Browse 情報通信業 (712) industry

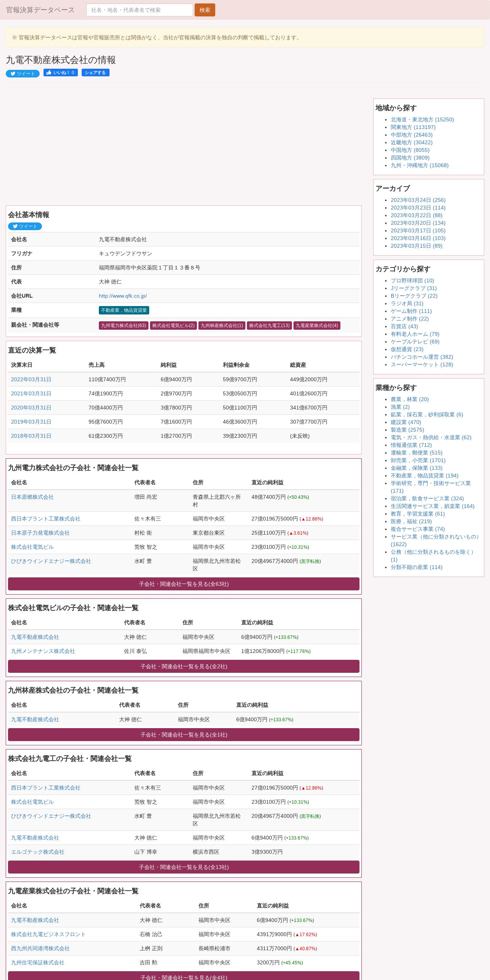click(411, 445)
